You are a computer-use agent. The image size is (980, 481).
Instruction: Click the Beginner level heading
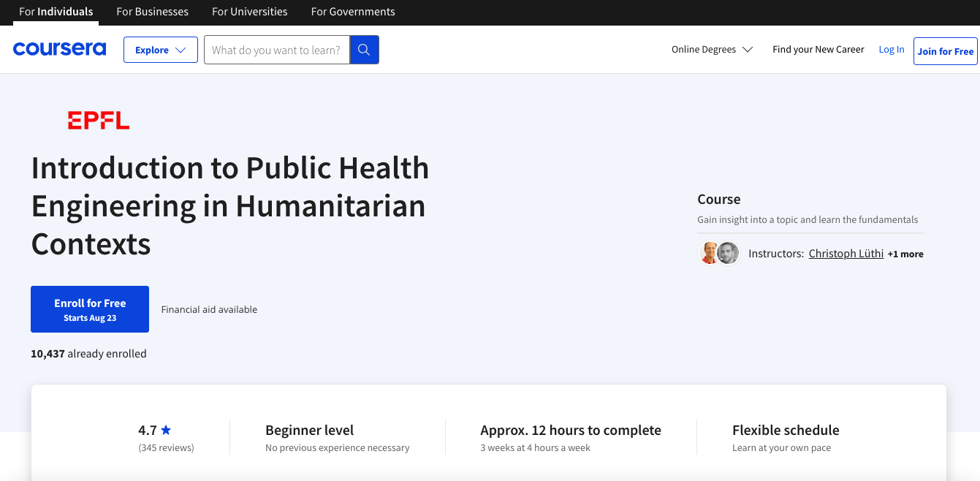pos(310,430)
